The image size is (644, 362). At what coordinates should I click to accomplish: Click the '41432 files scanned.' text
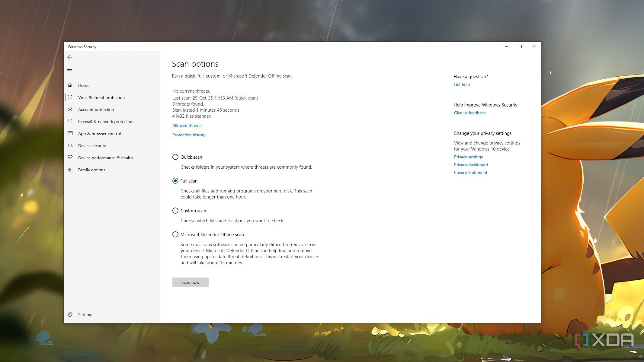tap(192, 116)
